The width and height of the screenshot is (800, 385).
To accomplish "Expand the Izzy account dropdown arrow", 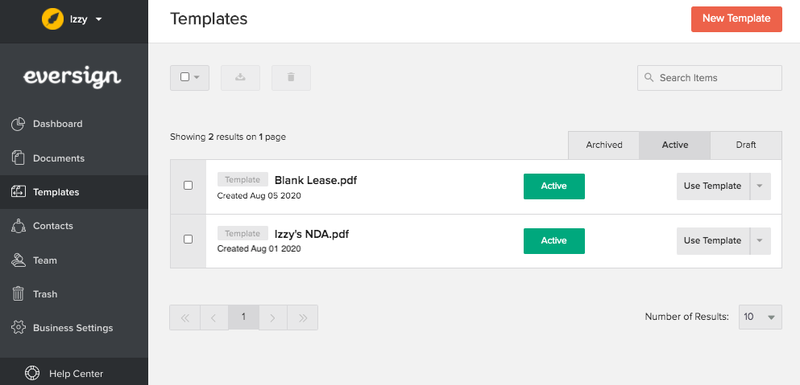I will pyautogui.click(x=98, y=19).
